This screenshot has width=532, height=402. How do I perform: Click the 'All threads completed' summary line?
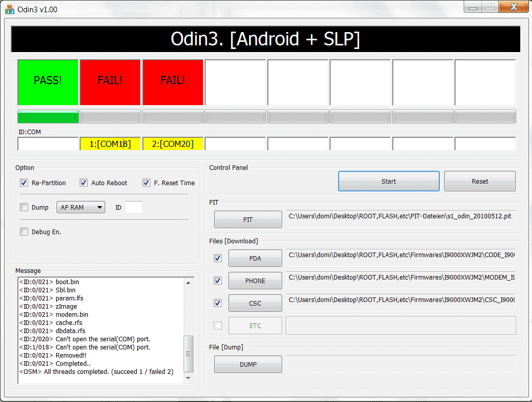(x=96, y=371)
